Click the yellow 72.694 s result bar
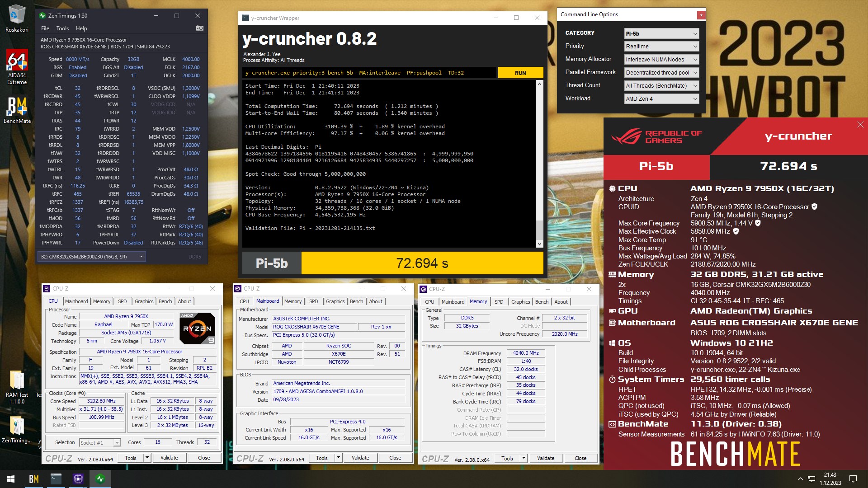The width and height of the screenshot is (868, 488). 422,263
